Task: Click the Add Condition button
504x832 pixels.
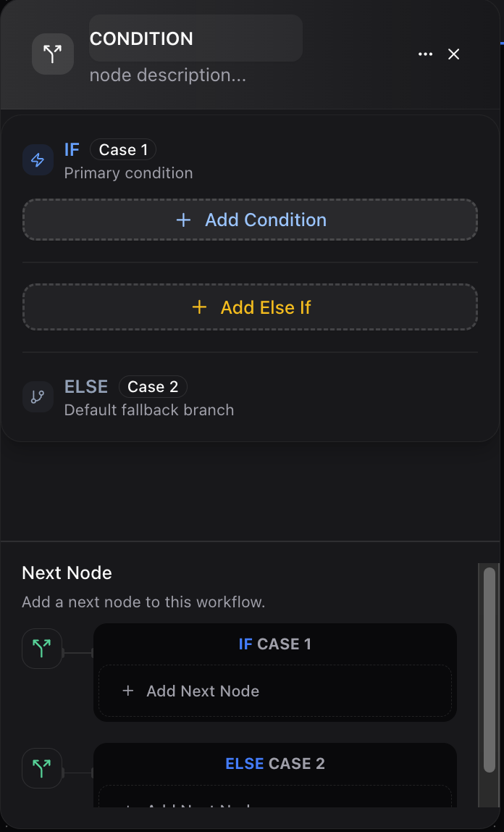Action: pyautogui.click(x=250, y=220)
